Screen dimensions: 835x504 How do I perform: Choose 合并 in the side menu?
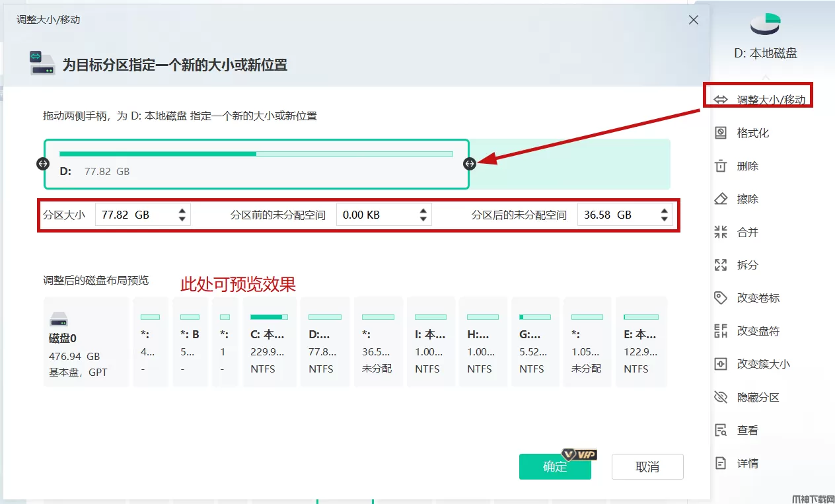(x=748, y=232)
